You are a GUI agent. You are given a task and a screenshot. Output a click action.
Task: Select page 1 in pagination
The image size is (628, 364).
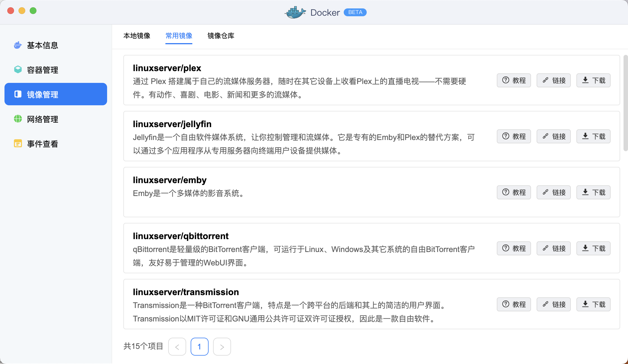point(200,347)
